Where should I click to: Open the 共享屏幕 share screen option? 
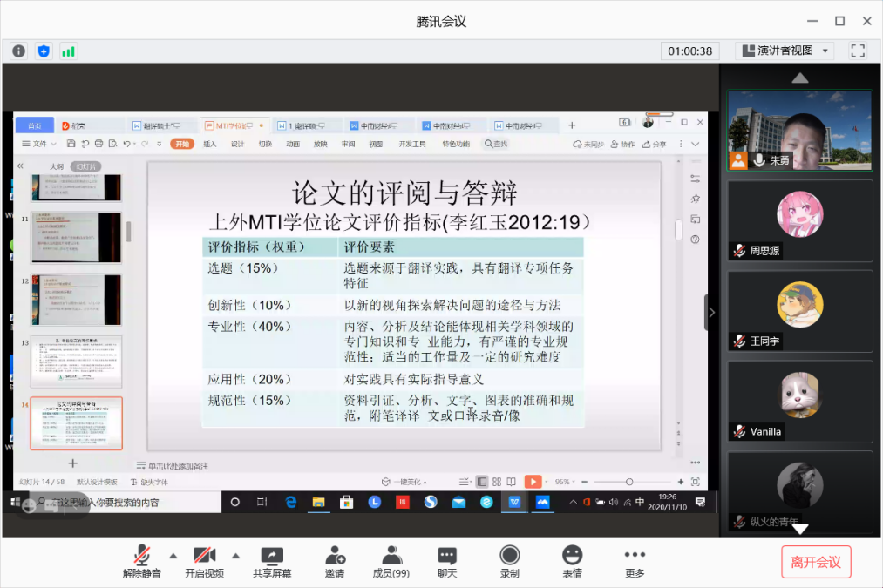point(272,562)
